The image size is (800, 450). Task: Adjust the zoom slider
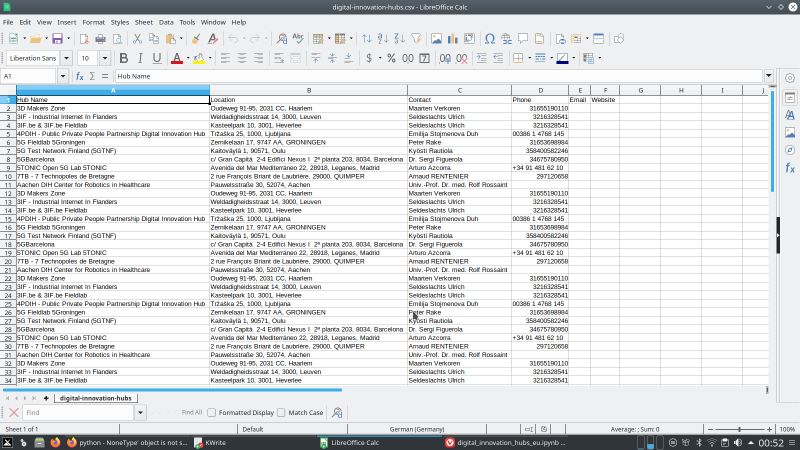tap(739, 429)
